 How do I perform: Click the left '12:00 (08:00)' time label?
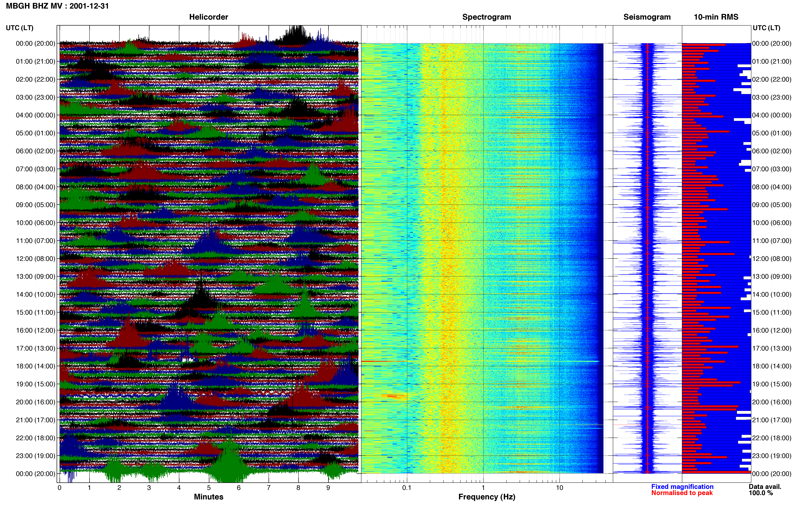pyautogui.click(x=36, y=259)
